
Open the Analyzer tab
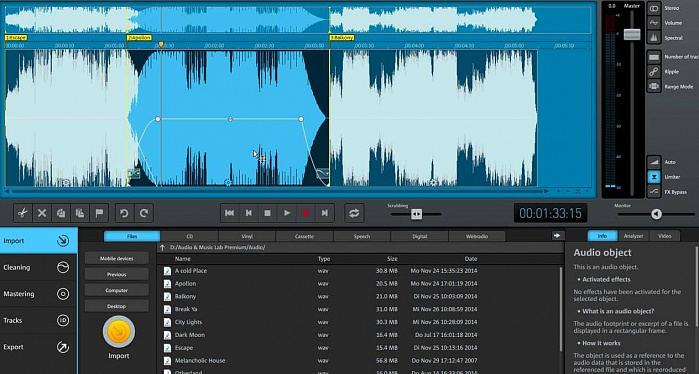coord(633,236)
